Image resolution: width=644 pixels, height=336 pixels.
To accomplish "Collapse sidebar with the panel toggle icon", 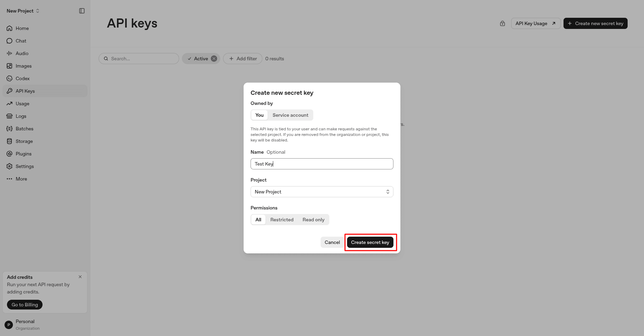I will point(82,11).
